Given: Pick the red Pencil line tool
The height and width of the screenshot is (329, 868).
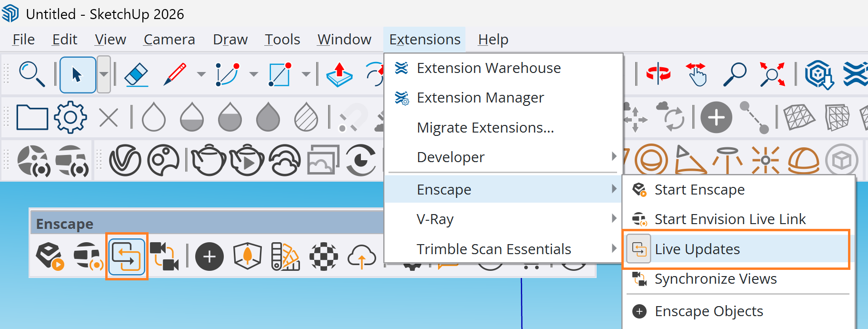Looking at the screenshot, I should click(175, 74).
